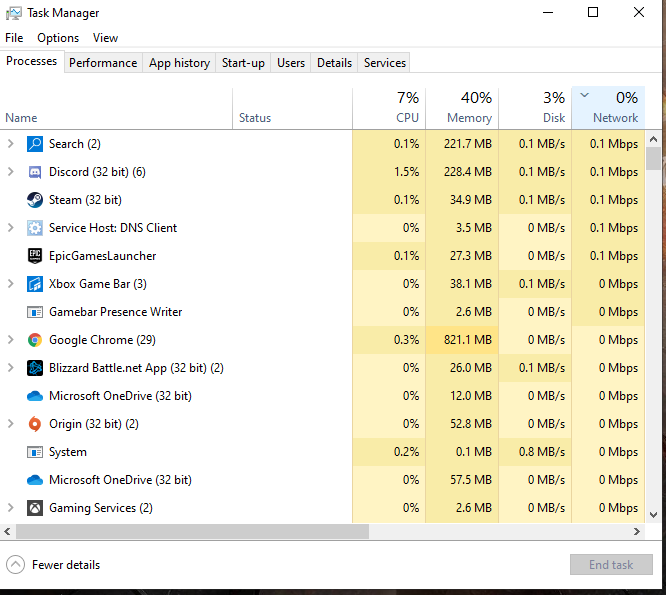666x595 pixels.
Task: Open the Options menu
Action: (x=58, y=38)
